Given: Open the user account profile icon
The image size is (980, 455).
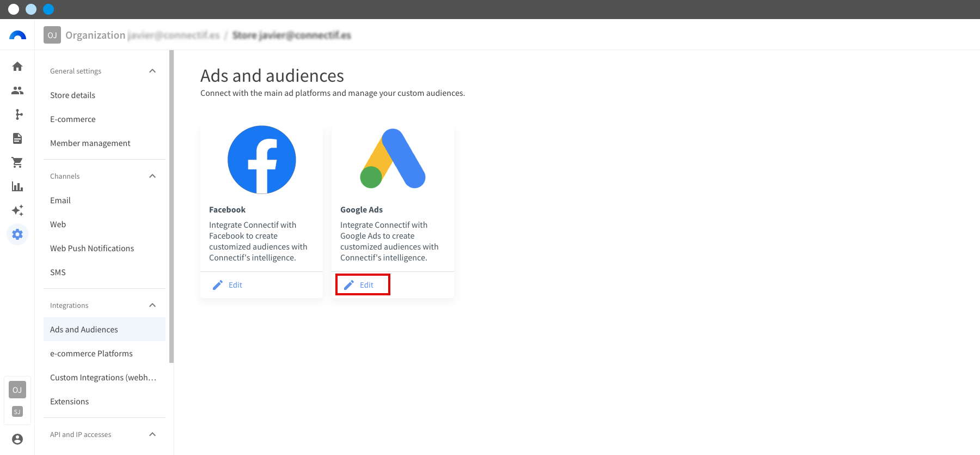Looking at the screenshot, I should click(x=17, y=439).
